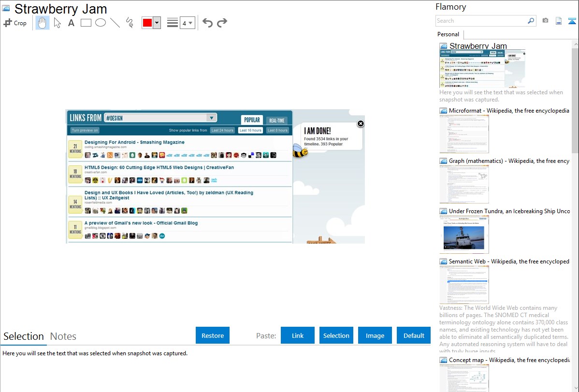Open A preview of Gmail's new look link

coord(141,223)
